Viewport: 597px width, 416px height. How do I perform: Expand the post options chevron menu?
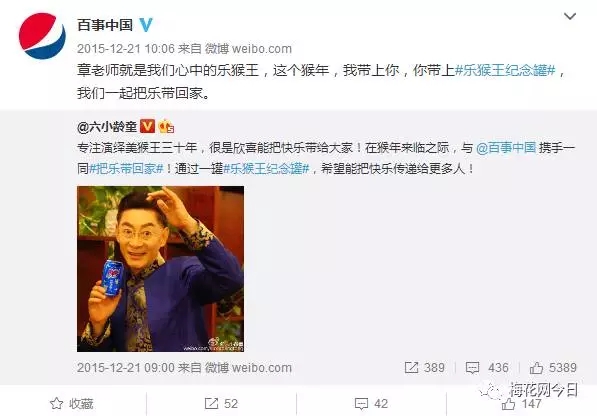pyautogui.click(x=570, y=16)
